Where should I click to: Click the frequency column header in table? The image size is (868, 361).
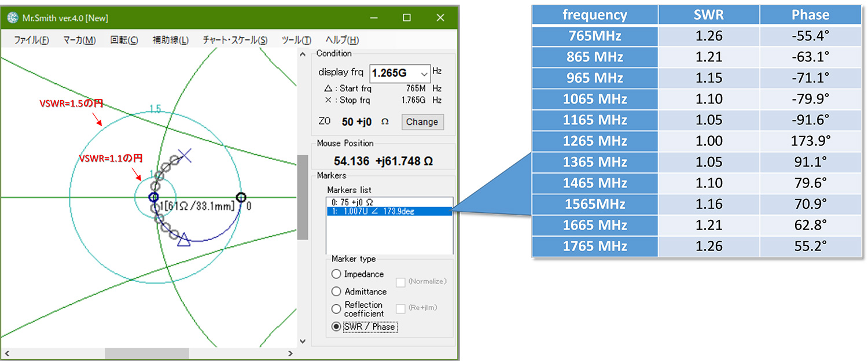(595, 15)
